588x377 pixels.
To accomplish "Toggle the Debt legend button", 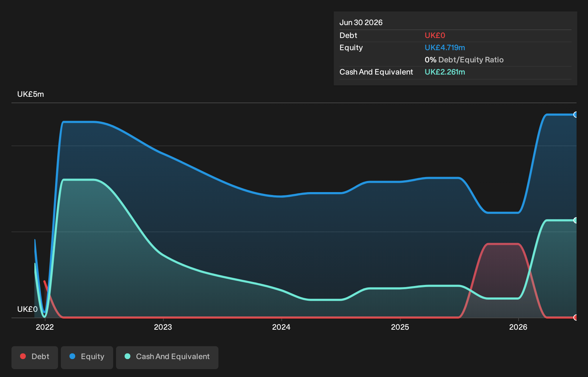I will pos(35,357).
